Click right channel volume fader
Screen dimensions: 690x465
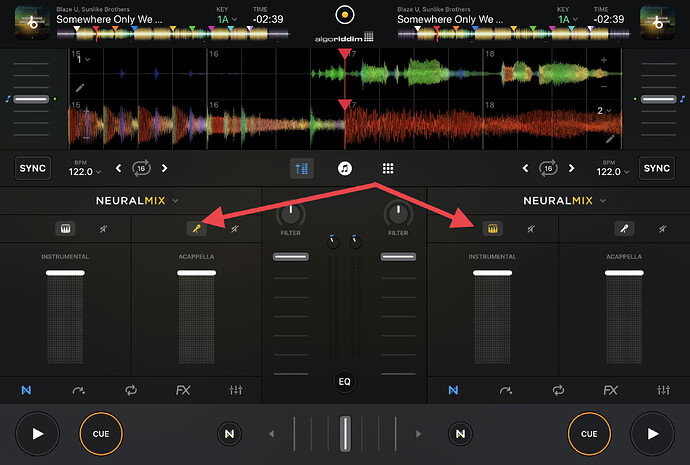point(398,256)
